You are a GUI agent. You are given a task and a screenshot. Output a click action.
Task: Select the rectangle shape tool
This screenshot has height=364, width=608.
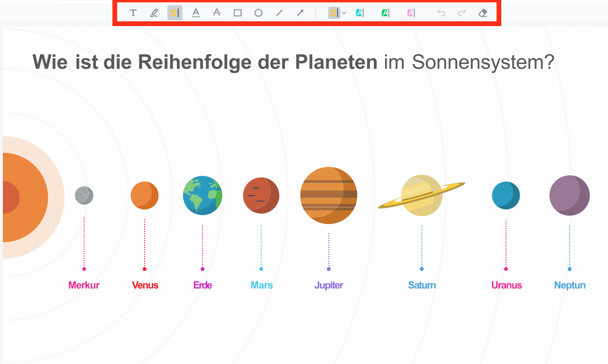pyautogui.click(x=238, y=13)
